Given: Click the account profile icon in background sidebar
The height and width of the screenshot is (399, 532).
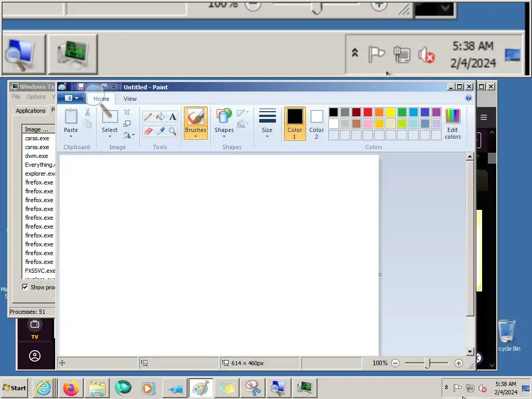Looking at the screenshot, I should pos(35,356).
